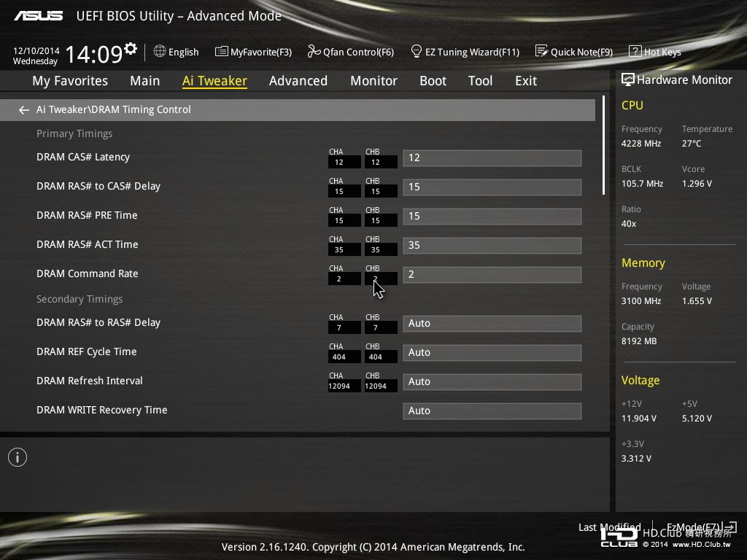Edit DRAM RAS# to CAS# Delay field
This screenshot has width=747, height=560.
(x=492, y=187)
